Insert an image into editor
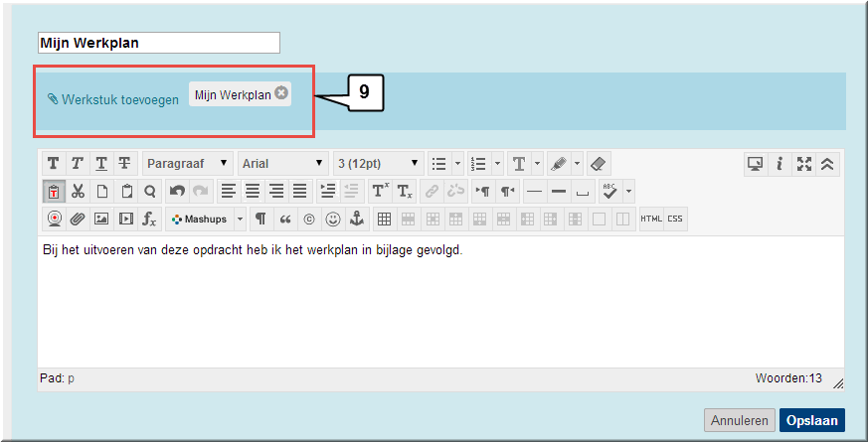Image resolution: width=868 pixels, height=442 pixels. tap(101, 220)
